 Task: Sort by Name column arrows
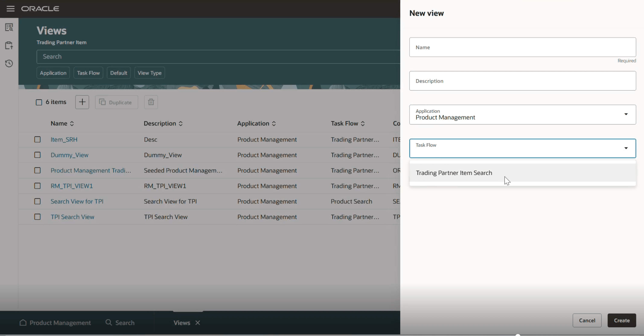[x=72, y=124]
